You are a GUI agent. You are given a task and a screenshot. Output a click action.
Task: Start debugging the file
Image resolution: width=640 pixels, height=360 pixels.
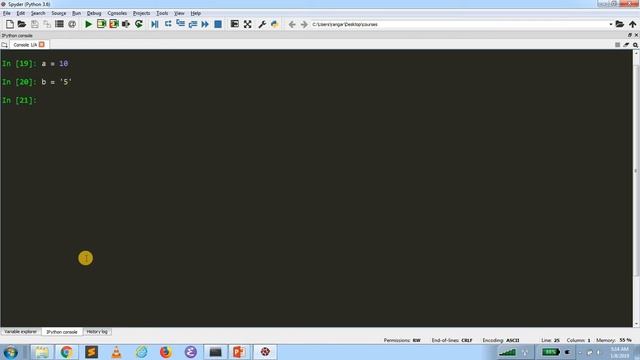click(x=155, y=24)
